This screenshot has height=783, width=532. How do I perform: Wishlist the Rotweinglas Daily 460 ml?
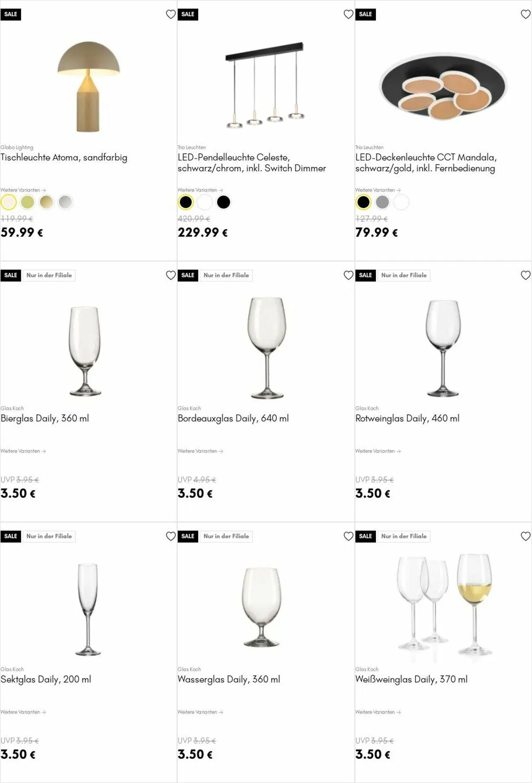[526, 275]
